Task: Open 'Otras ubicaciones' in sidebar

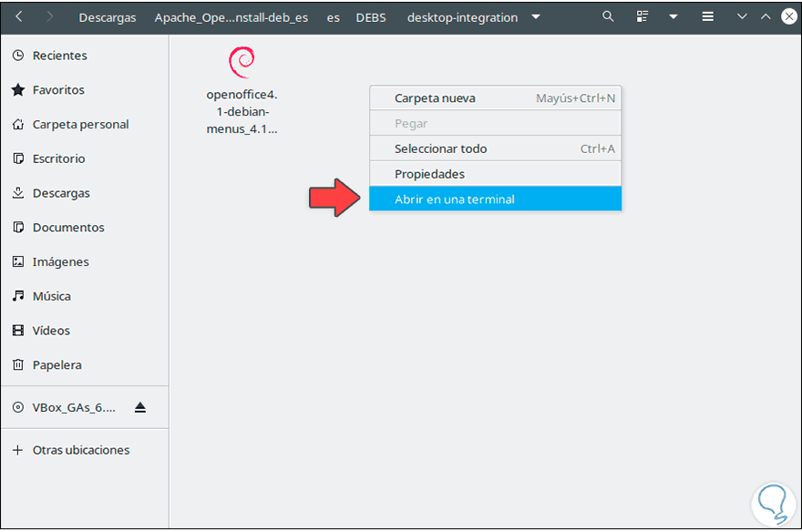Action: [80, 450]
